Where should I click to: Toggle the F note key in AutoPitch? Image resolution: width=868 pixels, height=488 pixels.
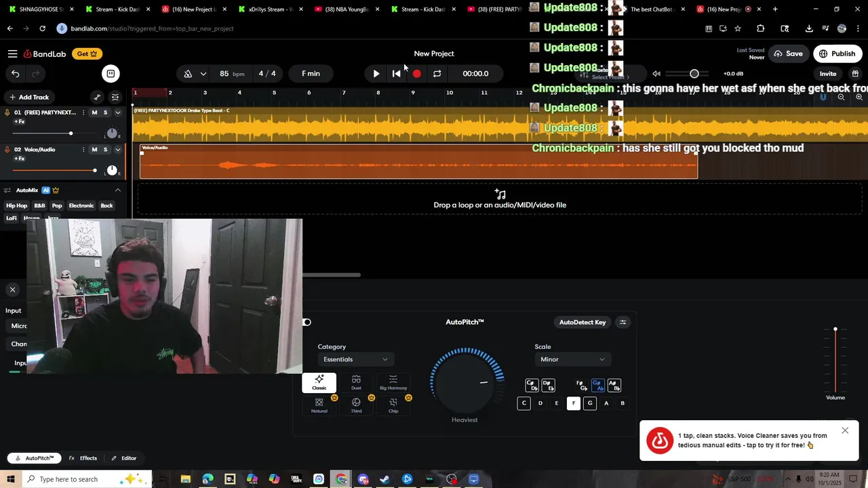573,403
